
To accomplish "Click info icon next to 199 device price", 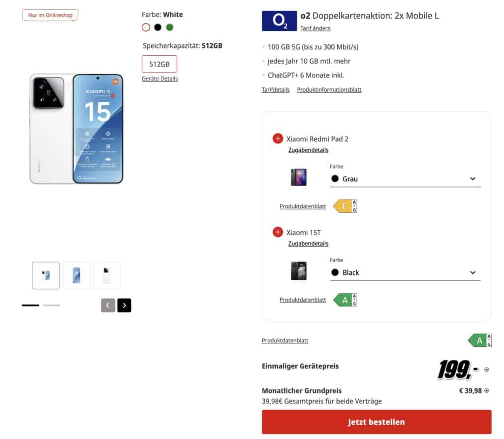I will coord(487,370).
